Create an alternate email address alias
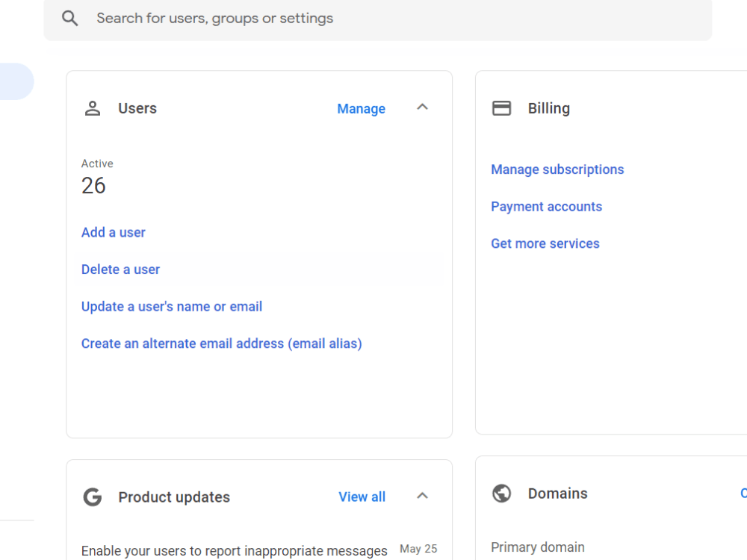The height and width of the screenshot is (560, 747). (x=222, y=343)
